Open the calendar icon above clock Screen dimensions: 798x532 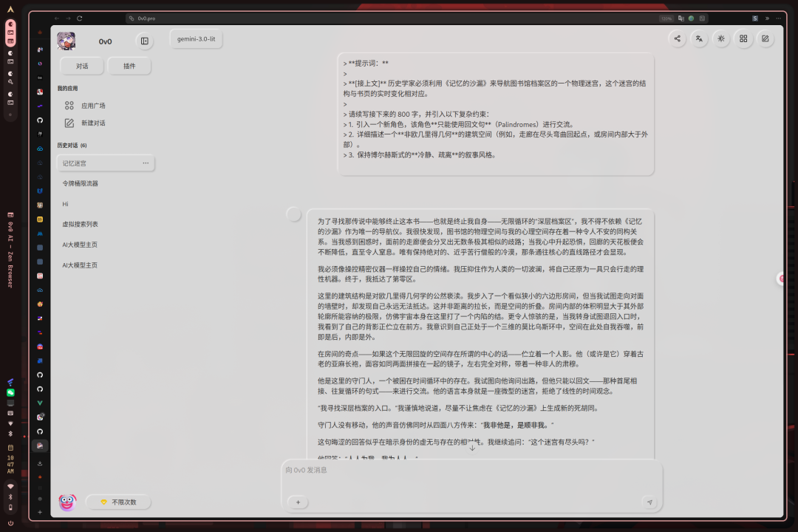coord(10,448)
